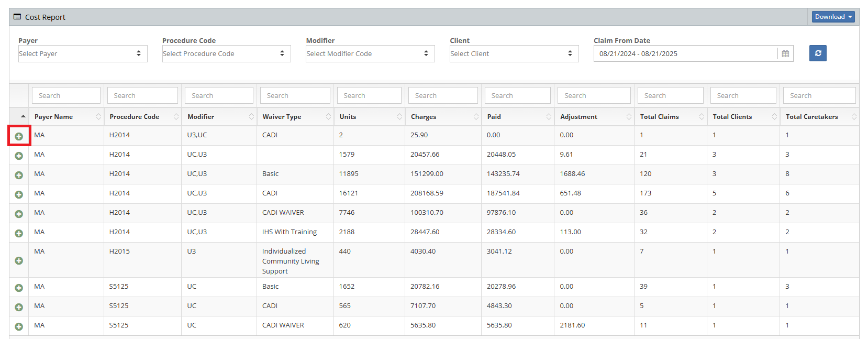Expand the H2014 CADI row with 16121 units
Screen dimensions: 868x339
[19, 194]
